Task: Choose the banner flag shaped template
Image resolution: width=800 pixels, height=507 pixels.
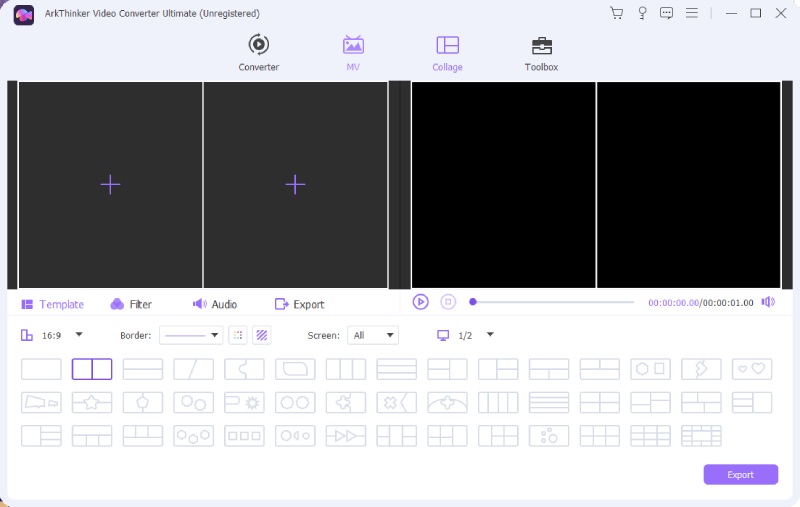Action: coord(41,402)
